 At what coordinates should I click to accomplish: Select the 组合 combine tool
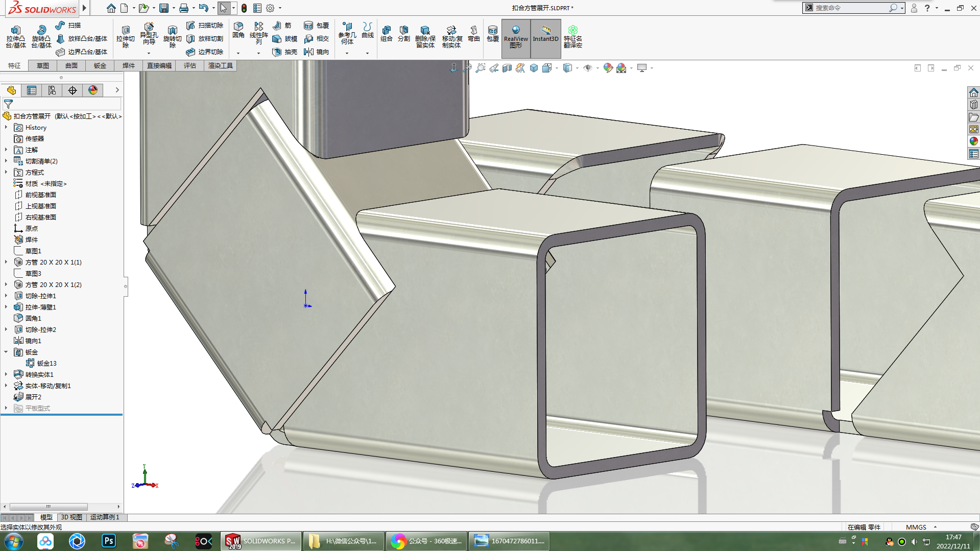(x=387, y=34)
